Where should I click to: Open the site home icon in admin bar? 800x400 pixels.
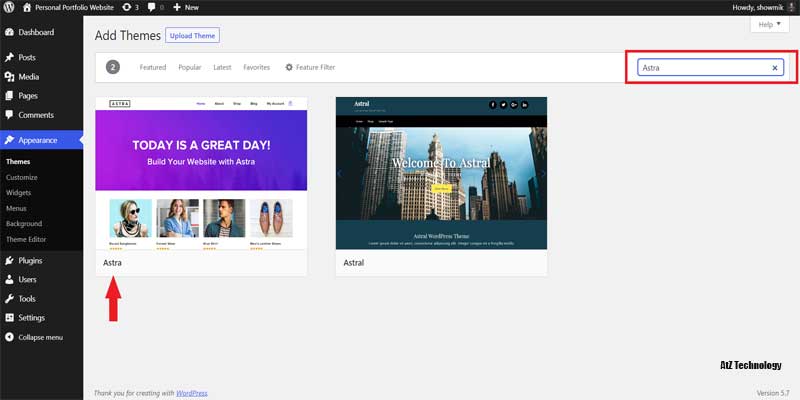point(27,7)
